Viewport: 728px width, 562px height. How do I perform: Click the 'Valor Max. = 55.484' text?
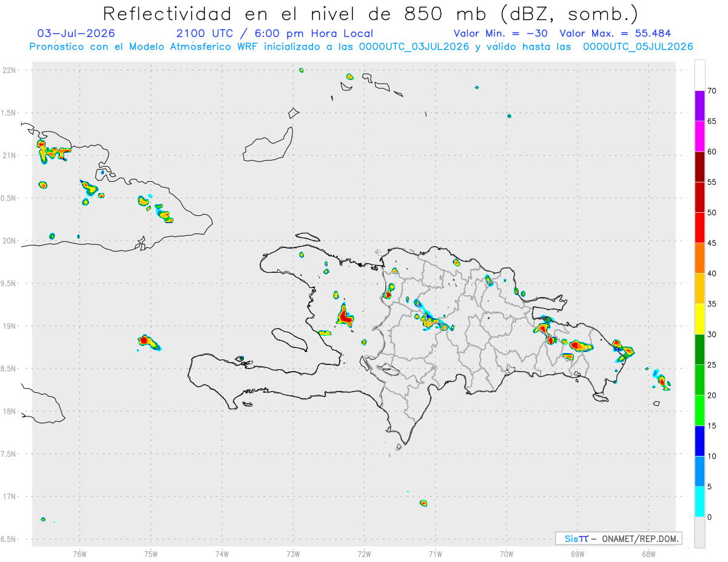tap(615, 33)
